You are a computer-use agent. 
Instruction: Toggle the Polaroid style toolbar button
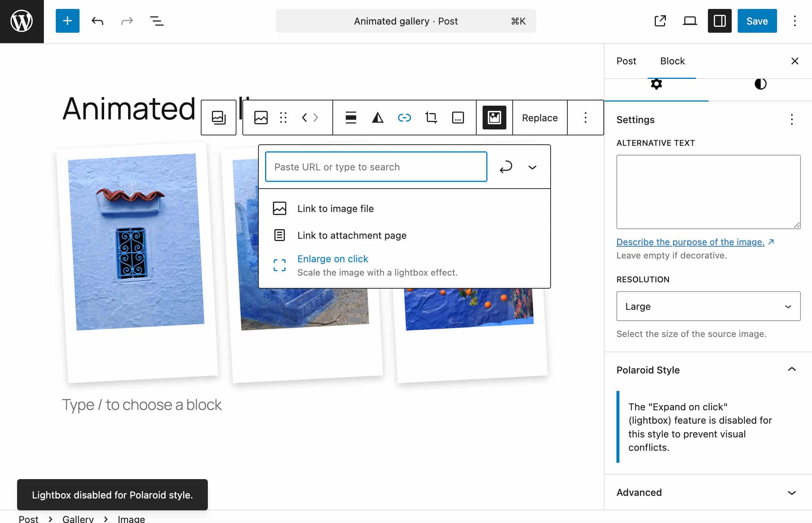point(494,118)
